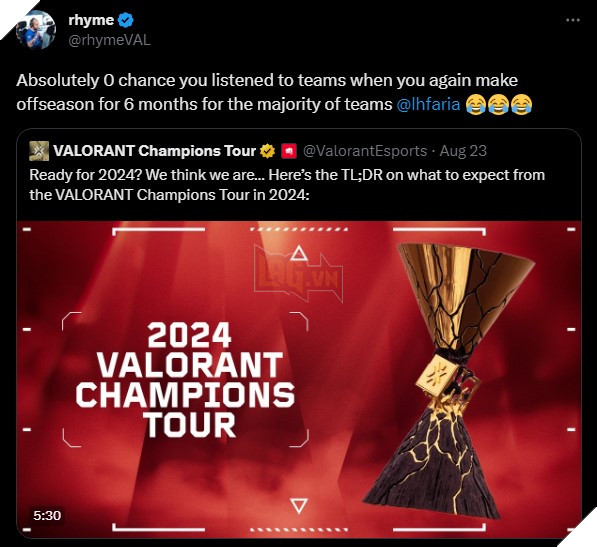Click the laughing emojis in the tweet
This screenshot has width=597, height=547.
499,105
